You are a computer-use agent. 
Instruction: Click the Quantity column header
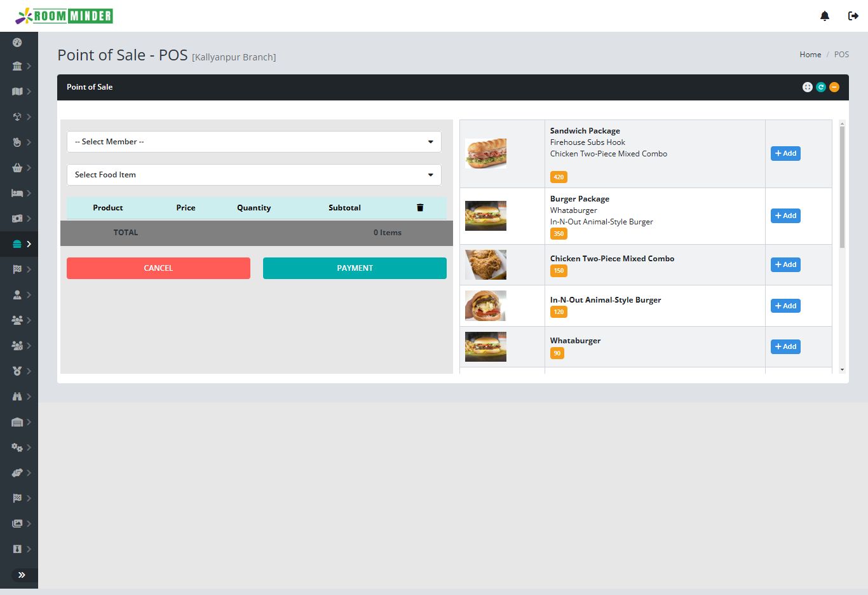coord(254,208)
